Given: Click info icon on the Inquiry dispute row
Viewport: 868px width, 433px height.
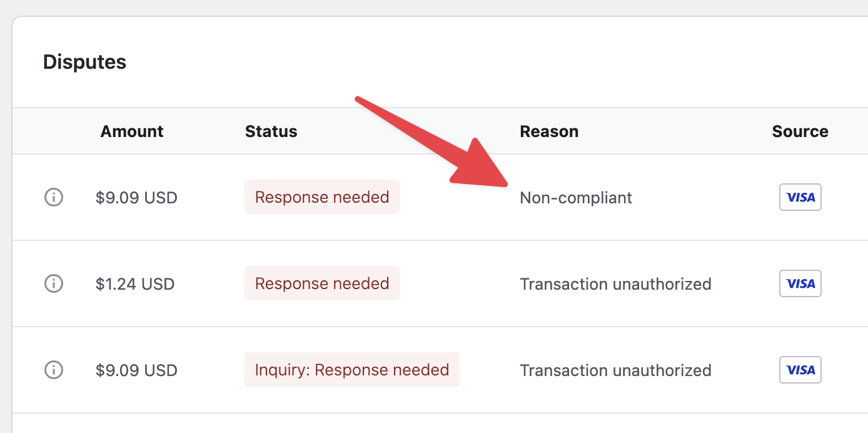Looking at the screenshot, I should [54, 370].
